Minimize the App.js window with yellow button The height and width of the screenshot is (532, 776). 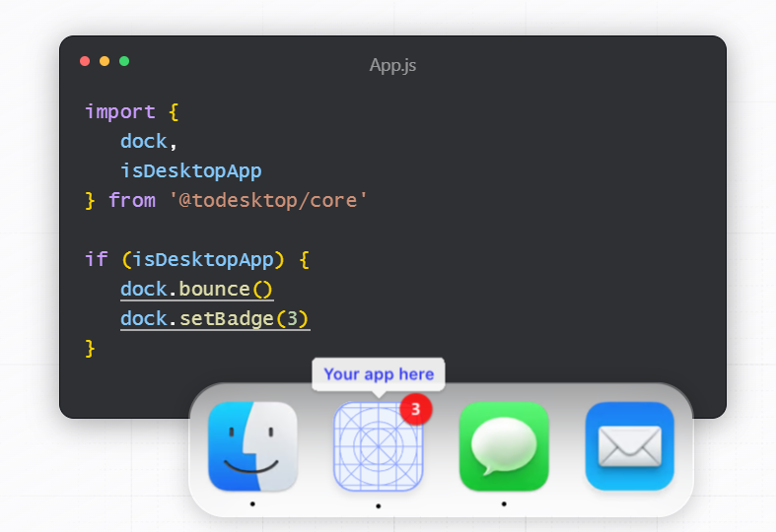[105, 61]
